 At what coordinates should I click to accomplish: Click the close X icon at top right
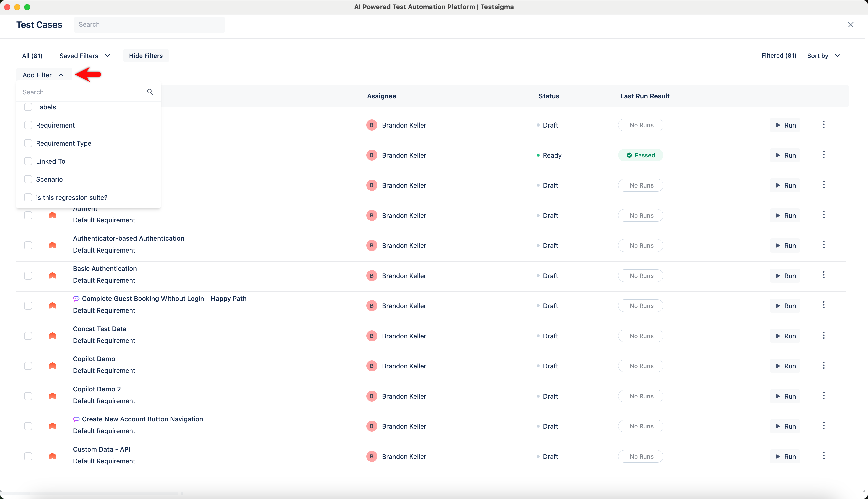(x=851, y=24)
